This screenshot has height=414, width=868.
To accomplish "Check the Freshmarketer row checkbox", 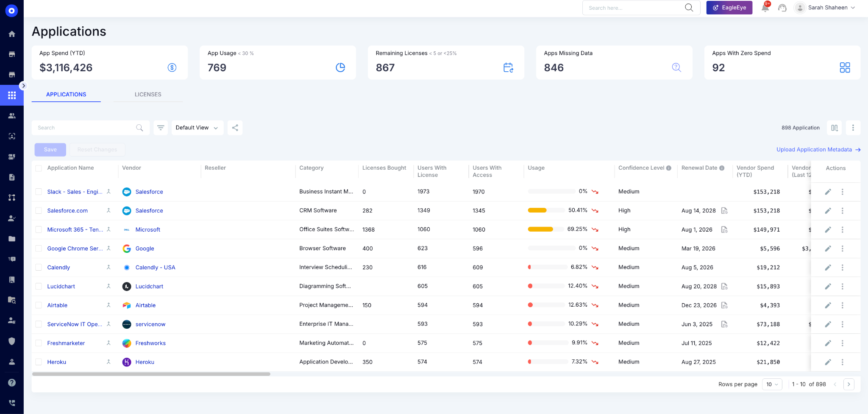I will [39, 343].
